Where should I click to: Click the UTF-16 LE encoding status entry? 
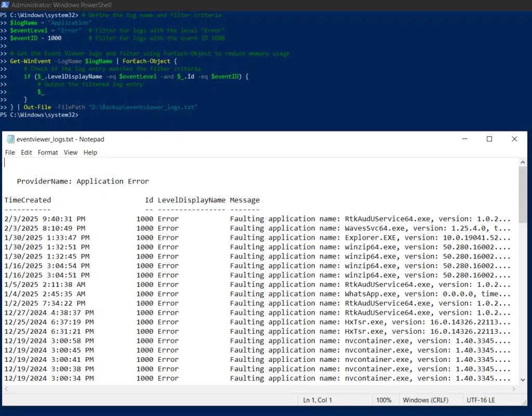point(481,400)
